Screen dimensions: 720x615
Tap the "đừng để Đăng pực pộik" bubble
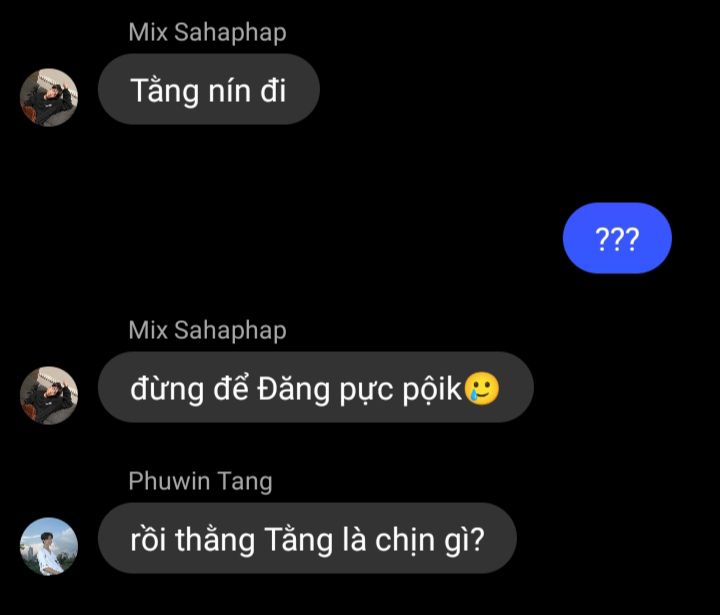click(315, 387)
